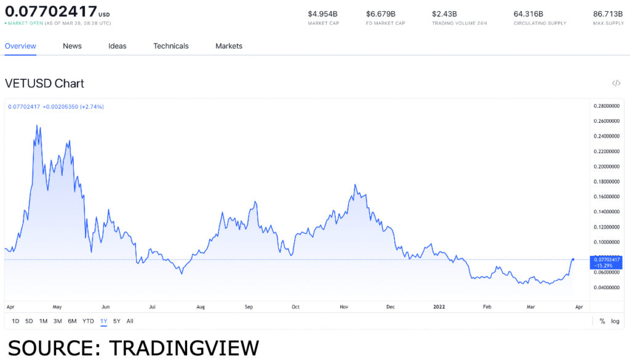Open the Ideas tab
Image resolution: width=630 pixels, height=364 pixels.
tap(118, 45)
